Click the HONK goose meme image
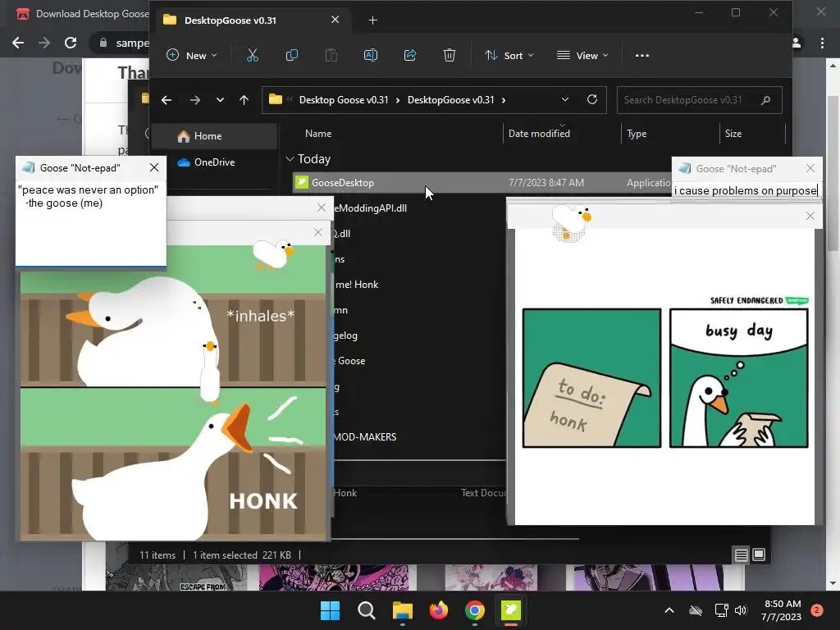The image size is (840, 630). 173,394
